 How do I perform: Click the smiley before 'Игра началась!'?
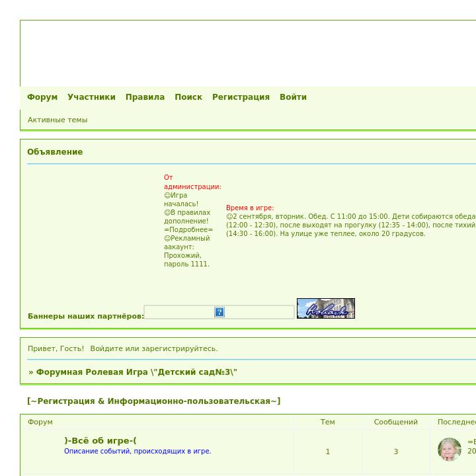(167, 195)
